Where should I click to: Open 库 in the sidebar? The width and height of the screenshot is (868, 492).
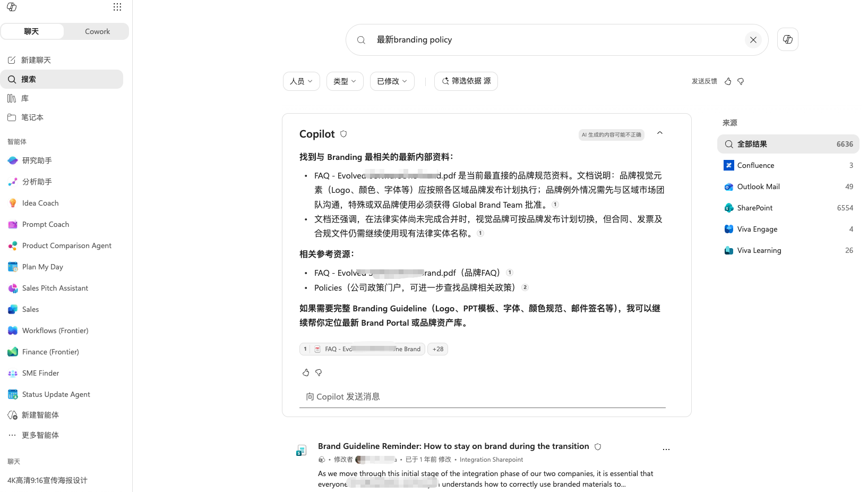pyautogui.click(x=62, y=98)
